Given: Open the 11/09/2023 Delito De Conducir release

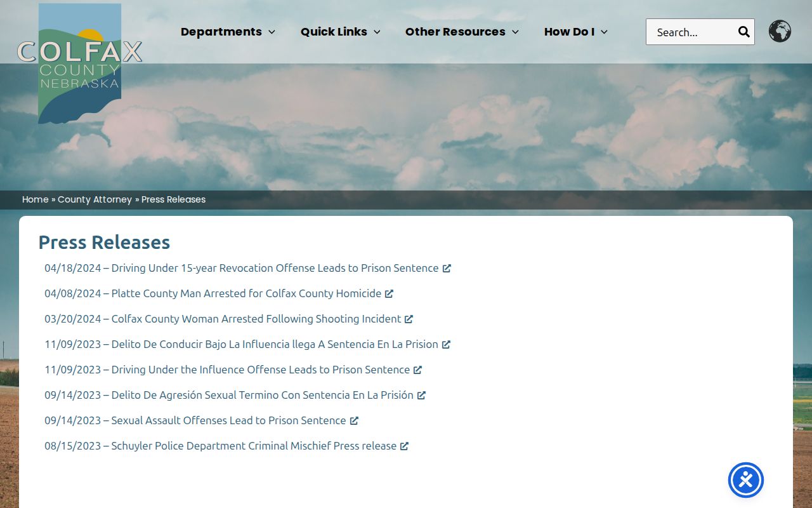Looking at the screenshot, I should (247, 344).
